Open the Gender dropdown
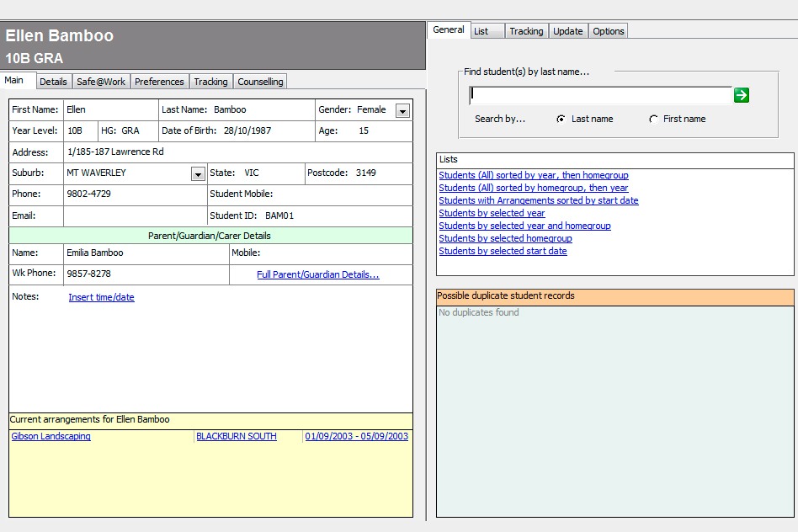798x532 pixels. coord(402,111)
